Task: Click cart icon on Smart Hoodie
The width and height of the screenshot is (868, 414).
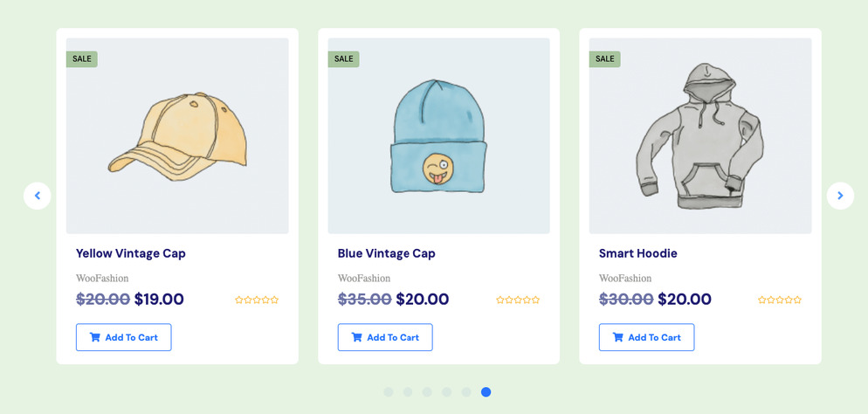Action: [618, 337]
